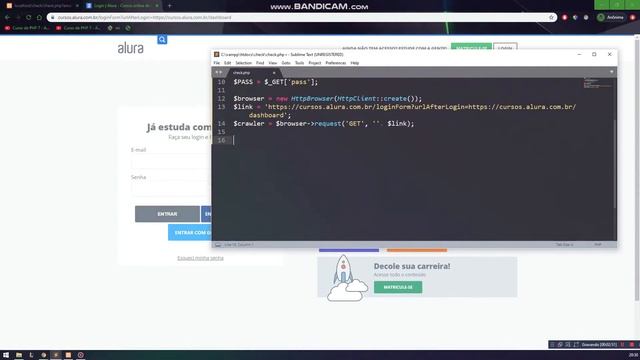Open Sublime Text Find menu
Screen dimensions: 640x360
260,63
